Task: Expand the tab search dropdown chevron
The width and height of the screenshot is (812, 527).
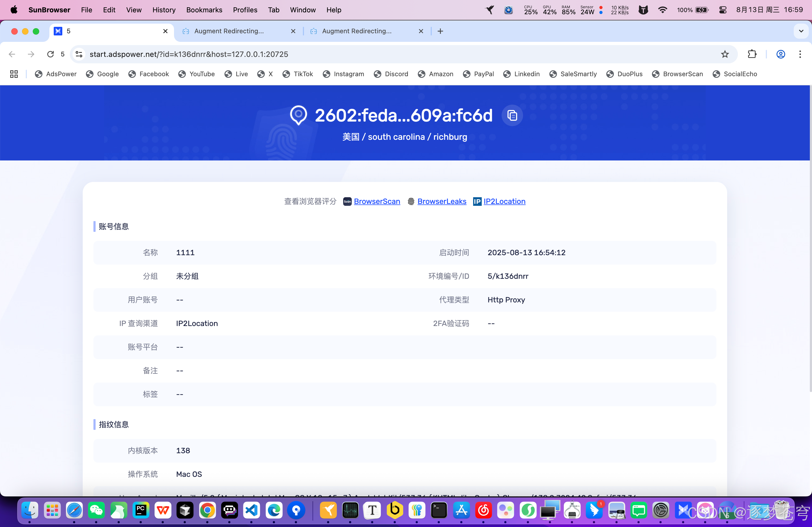Action: 801,31
